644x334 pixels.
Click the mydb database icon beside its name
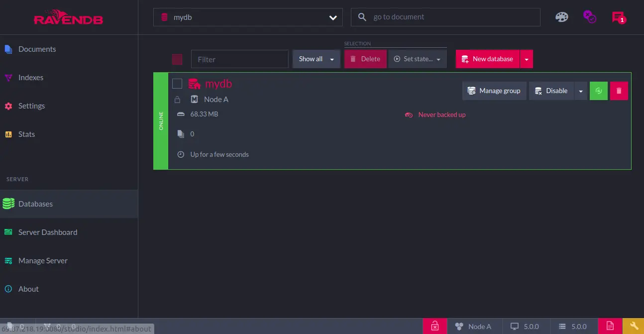point(195,84)
